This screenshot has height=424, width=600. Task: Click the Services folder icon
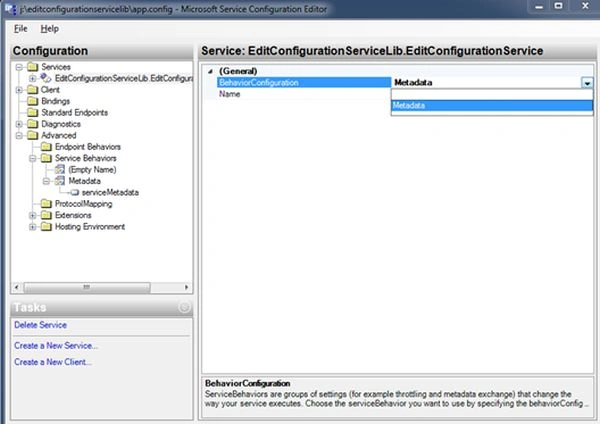click(x=33, y=67)
